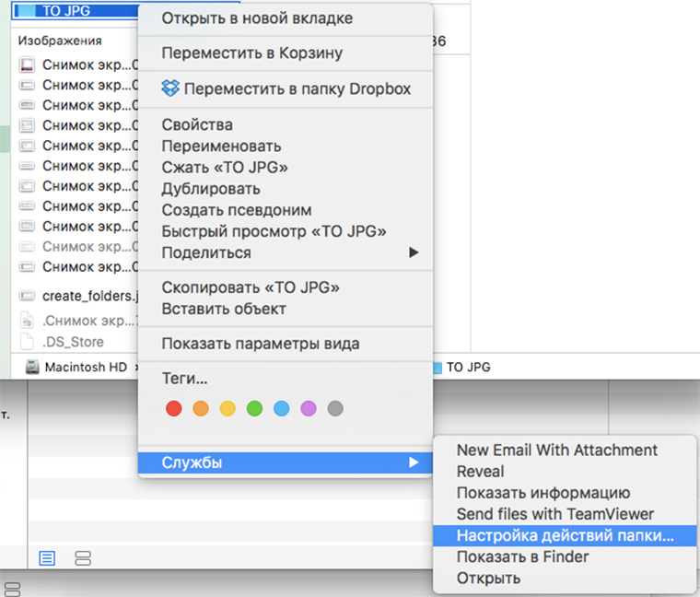Select the yellow tag color
The height and width of the screenshot is (597, 700).
227,408
